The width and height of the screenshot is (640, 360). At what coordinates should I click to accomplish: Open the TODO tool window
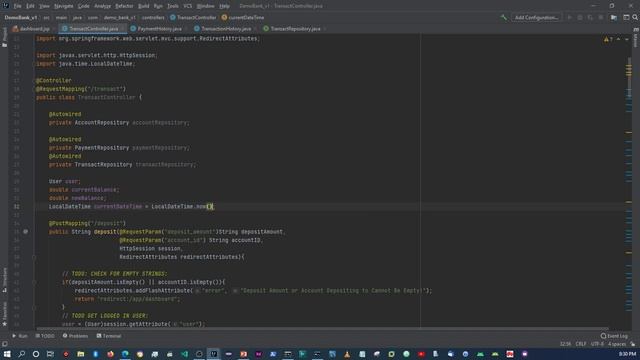pos(44,336)
